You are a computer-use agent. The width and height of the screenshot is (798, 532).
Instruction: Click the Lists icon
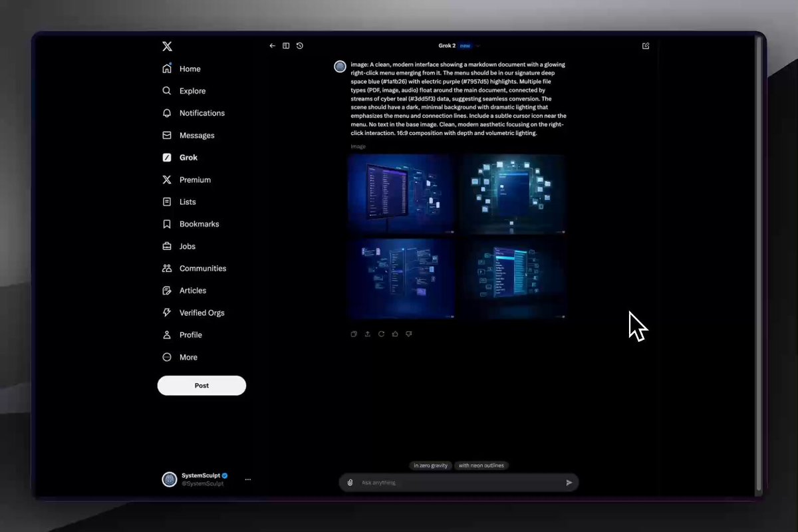pyautogui.click(x=167, y=201)
